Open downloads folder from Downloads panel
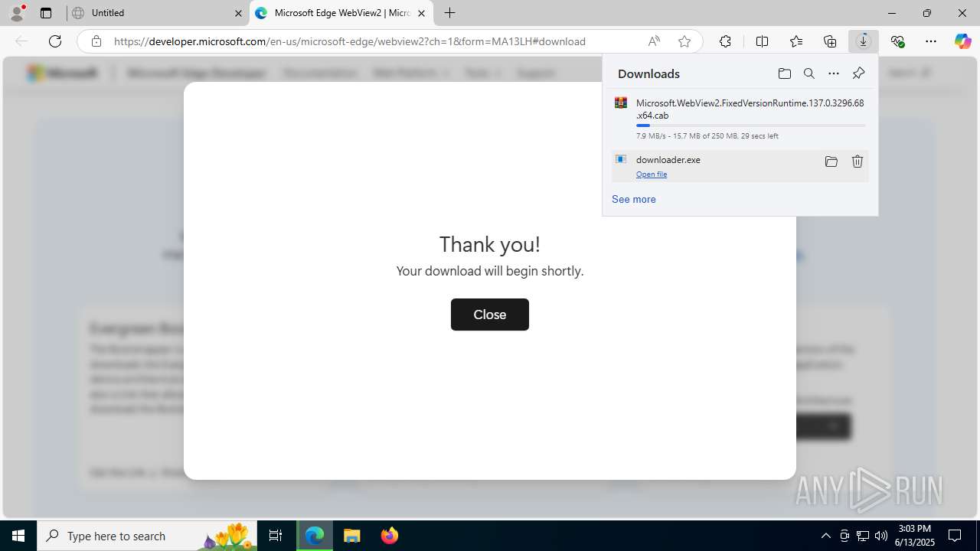 tap(785, 73)
